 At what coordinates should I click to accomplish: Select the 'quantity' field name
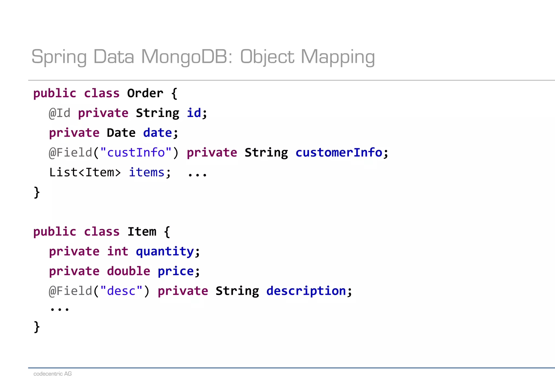point(165,252)
